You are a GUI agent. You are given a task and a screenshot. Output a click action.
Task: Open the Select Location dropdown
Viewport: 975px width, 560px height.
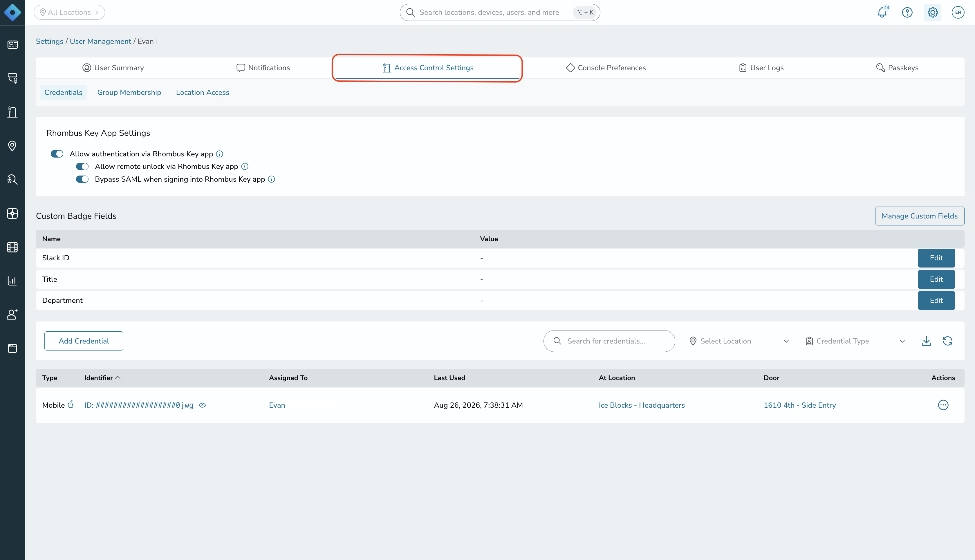tap(738, 341)
